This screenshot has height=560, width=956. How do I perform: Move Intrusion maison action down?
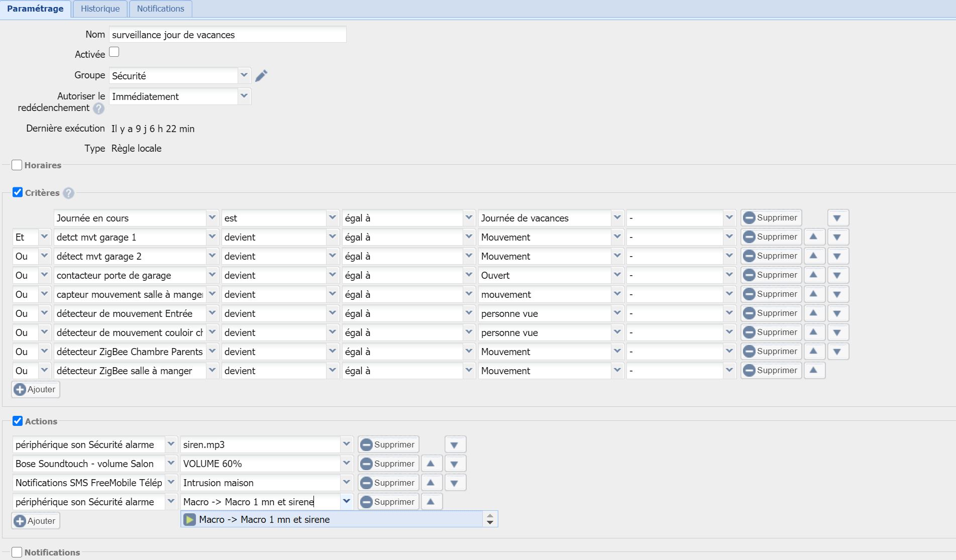click(x=455, y=483)
